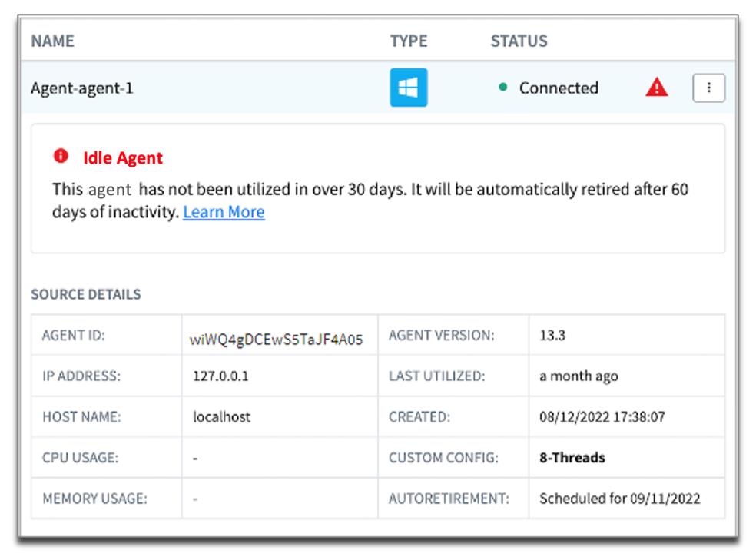
Task: Click the agent version 13.3 value
Action: tap(552, 335)
